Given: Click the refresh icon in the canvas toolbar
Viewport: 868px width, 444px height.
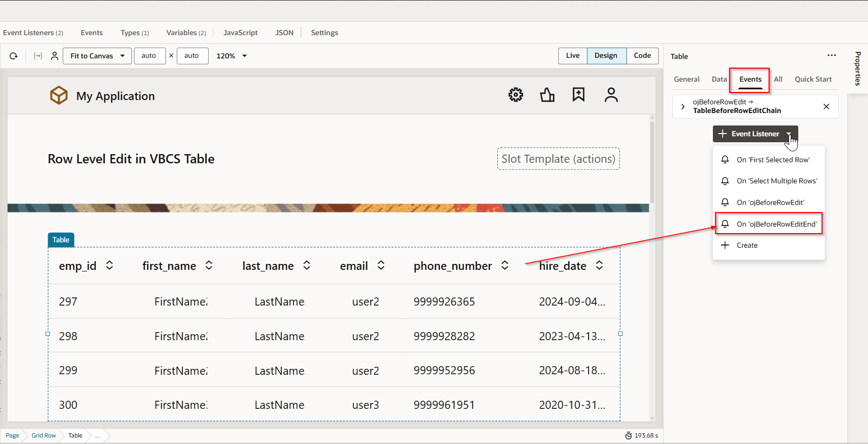Looking at the screenshot, I should tap(14, 56).
